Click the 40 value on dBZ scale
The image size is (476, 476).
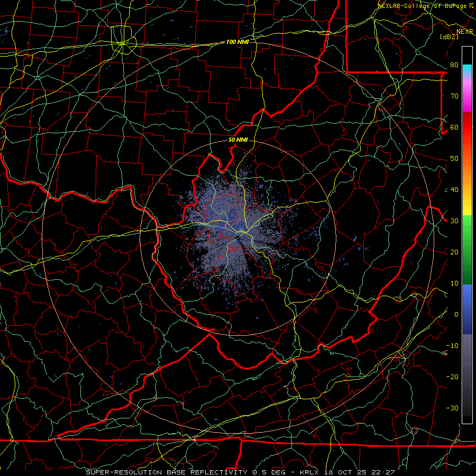click(x=454, y=190)
